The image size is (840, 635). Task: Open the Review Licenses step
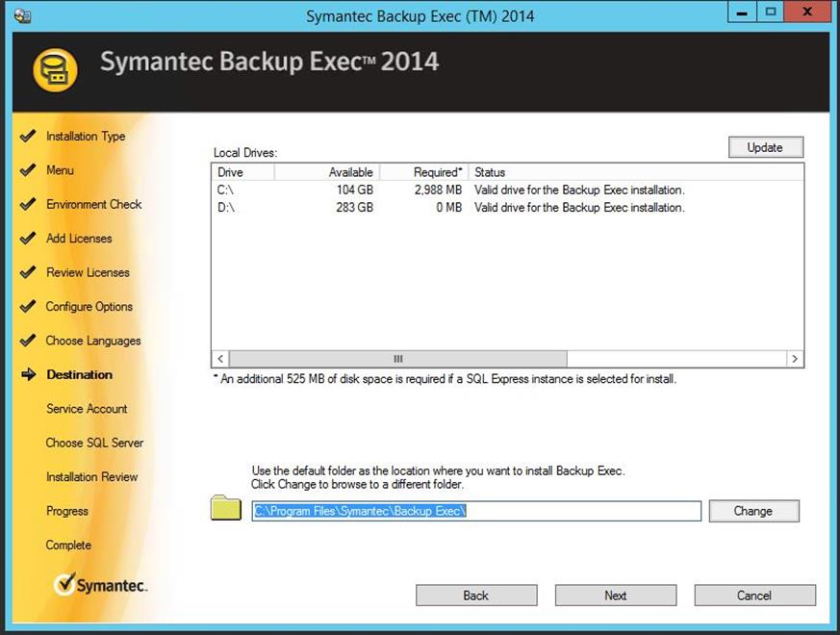pos(88,272)
